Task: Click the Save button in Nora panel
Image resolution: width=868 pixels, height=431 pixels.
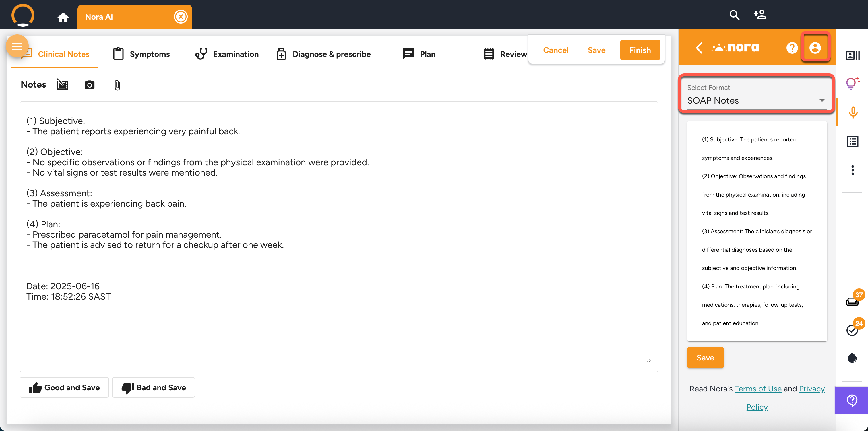Action: (705, 358)
